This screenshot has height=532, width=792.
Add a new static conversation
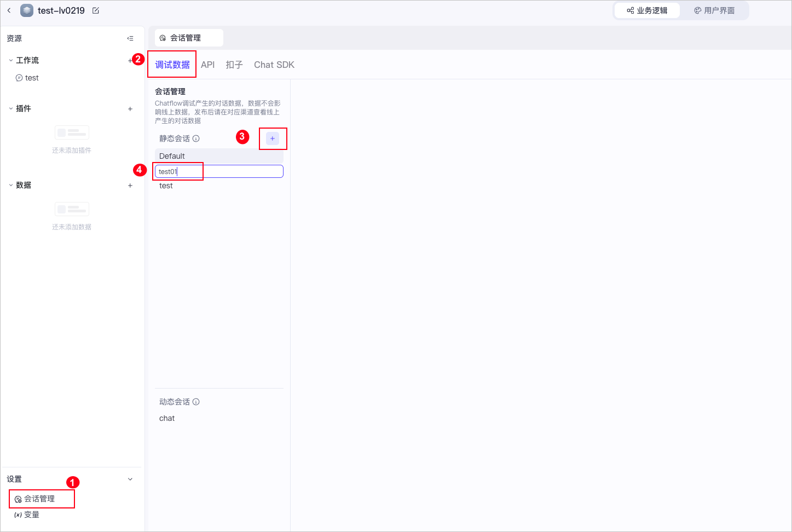(273, 138)
